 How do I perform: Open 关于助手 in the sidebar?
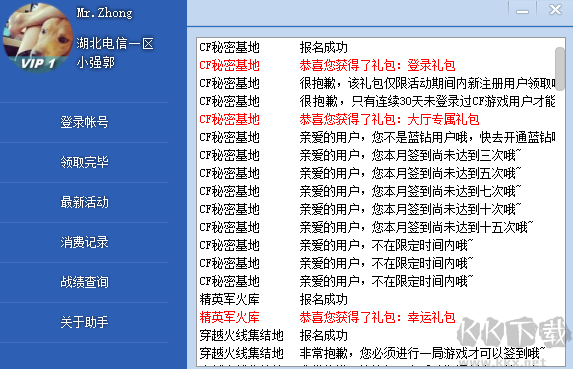[x=84, y=322]
